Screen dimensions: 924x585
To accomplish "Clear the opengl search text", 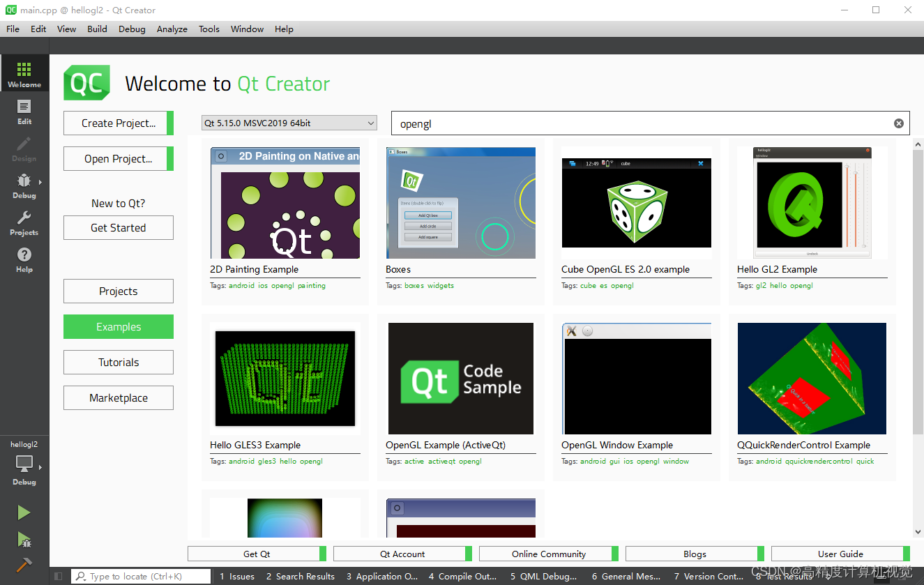I will (x=899, y=123).
